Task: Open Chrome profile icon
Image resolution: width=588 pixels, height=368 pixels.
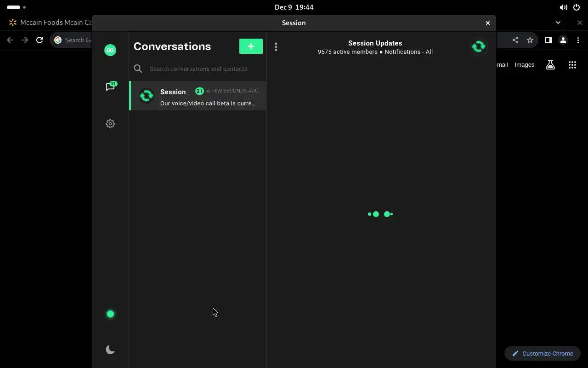Action: (x=563, y=40)
